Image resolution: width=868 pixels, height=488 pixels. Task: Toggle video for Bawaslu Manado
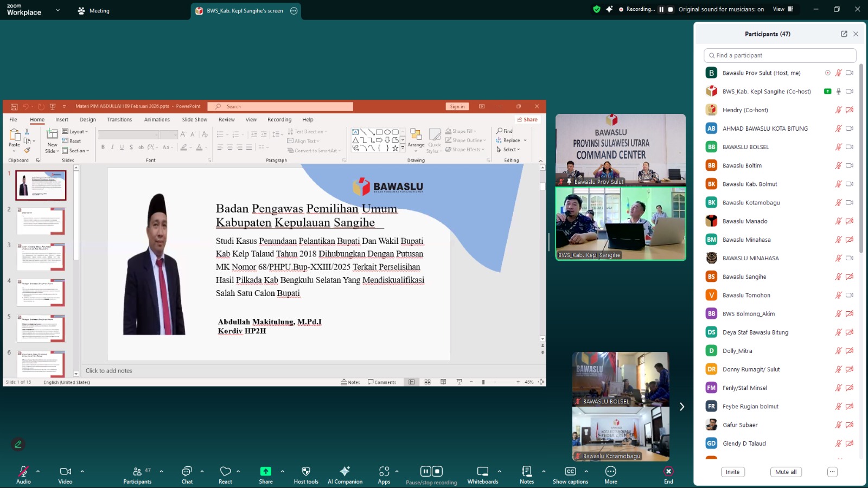[x=850, y=221]
